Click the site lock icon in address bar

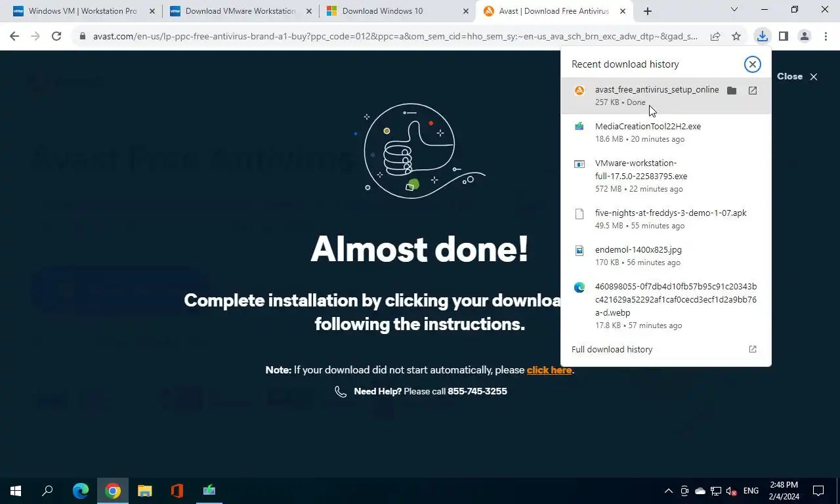coord(83,37)
